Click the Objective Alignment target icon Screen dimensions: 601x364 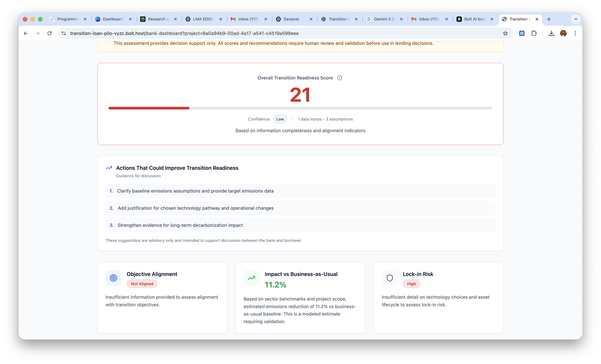tap(113, 278)
